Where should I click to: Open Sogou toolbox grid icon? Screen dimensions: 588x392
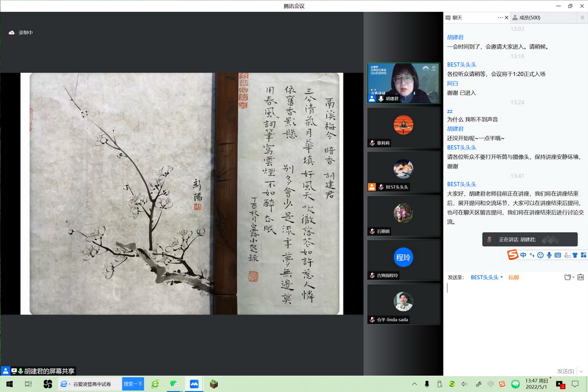pyautogui.click(x=583, y=255)
